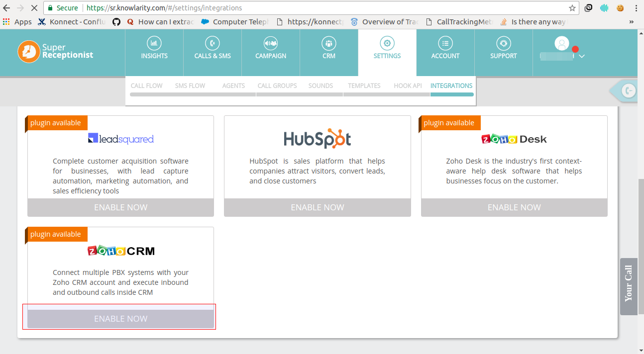The height and width of the screenshot is (354, 644).
Task: Click the browser back arrow
Action: pyautogui.click(x=7, y=8)
